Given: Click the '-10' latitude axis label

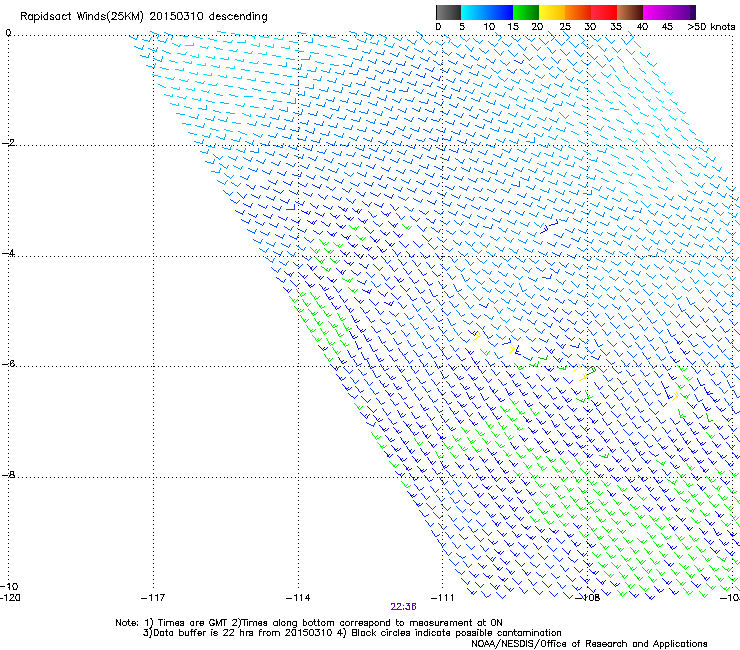Looking at the screenshot, I should pyautogui.click(x=10, y=586).
